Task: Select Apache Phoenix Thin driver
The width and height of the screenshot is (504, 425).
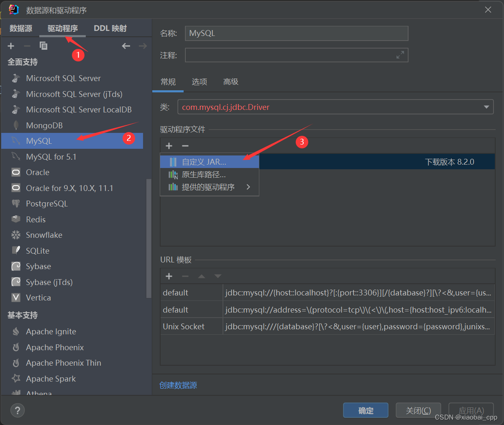Action: point(64,363)
